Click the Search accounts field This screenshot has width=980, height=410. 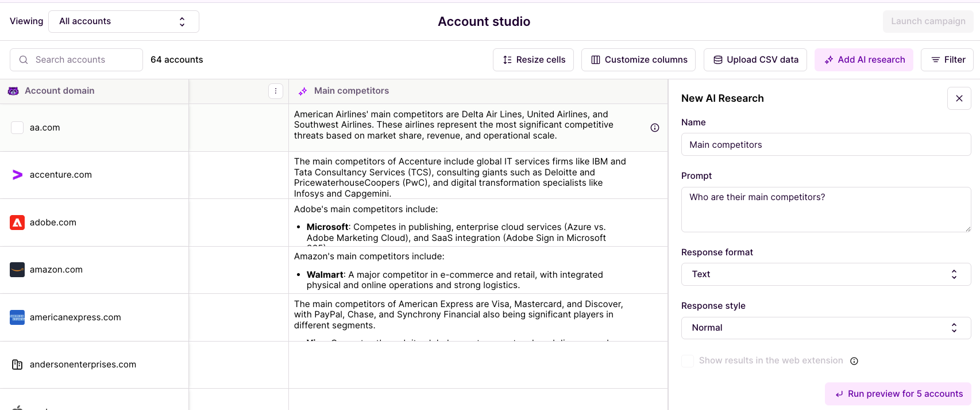click(x=76, y=60)
